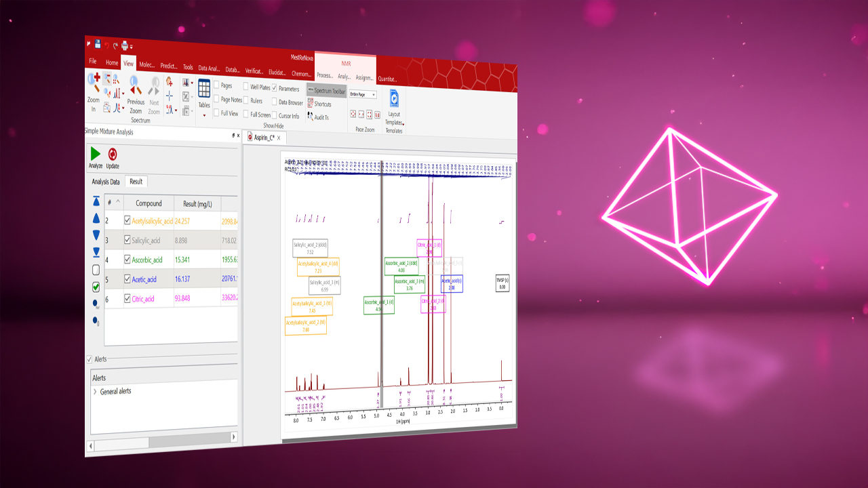
Task: Toggle the Parameters checkbox
Action: click(x=275, y=89)
